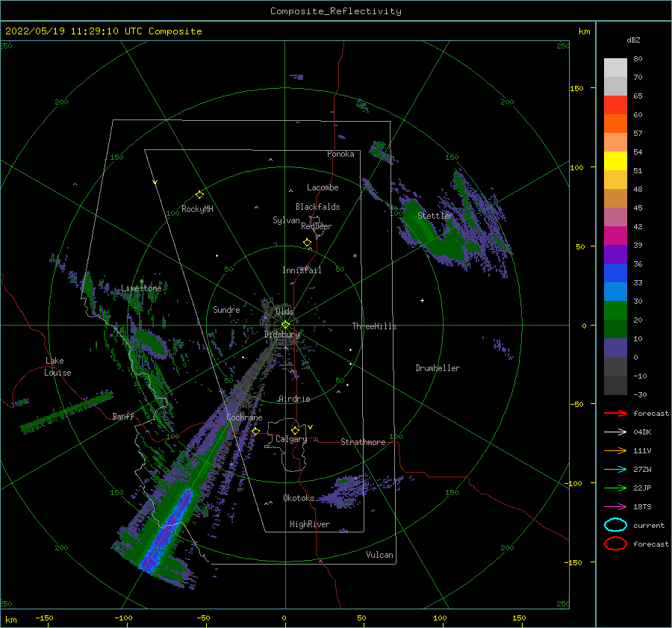Select the cyan 27ZW arrow icon
The image size is (672, 628).
(615, 470)
